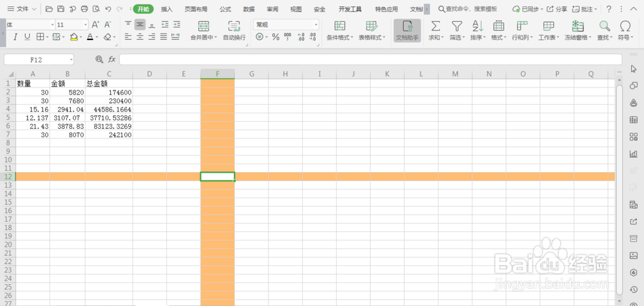Open the 特色应用 tab

(x=386, y=9)
